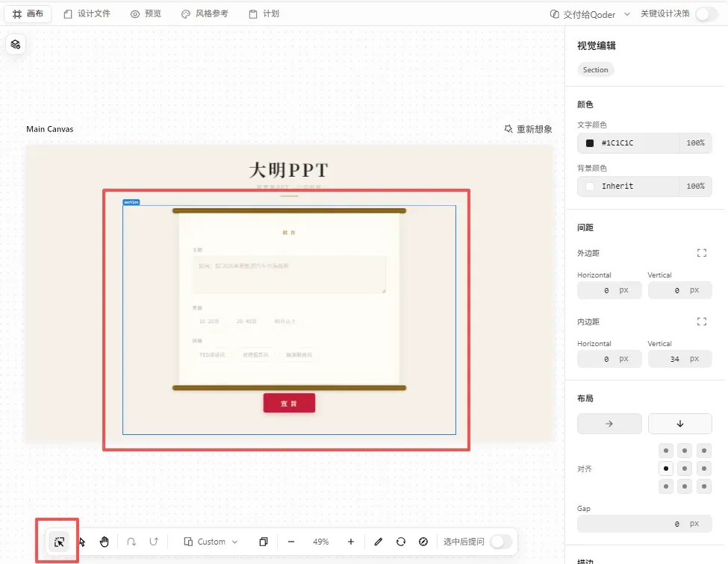
Task: Edit inner padding Vertical 34 field
Action: tap(679, 359)
